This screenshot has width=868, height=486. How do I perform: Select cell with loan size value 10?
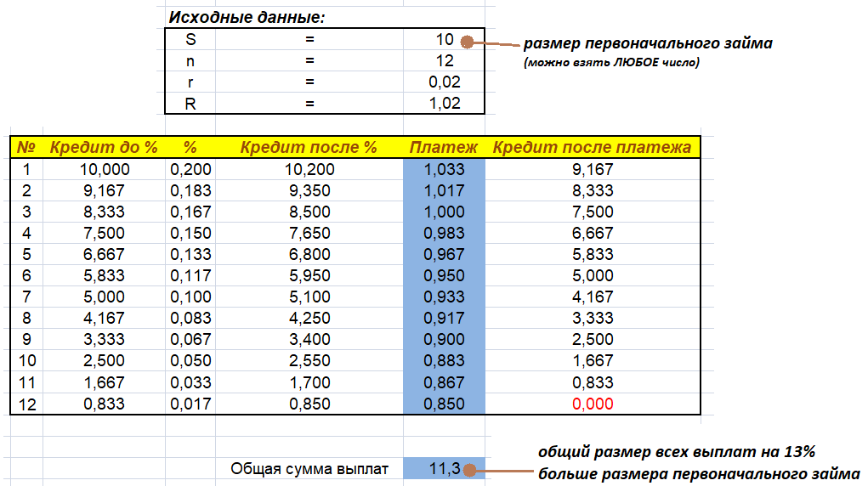click(445, 39)
